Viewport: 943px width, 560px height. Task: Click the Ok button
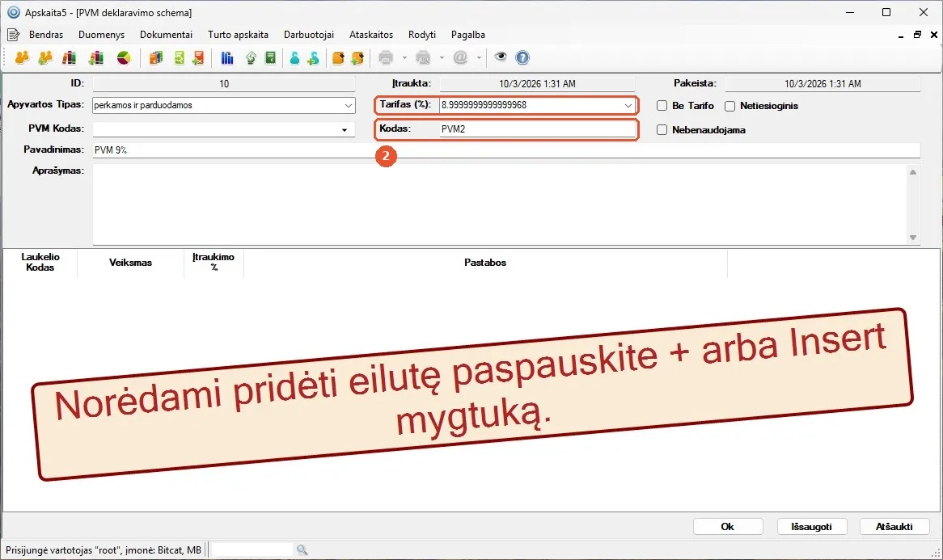(x=728, y=526)
